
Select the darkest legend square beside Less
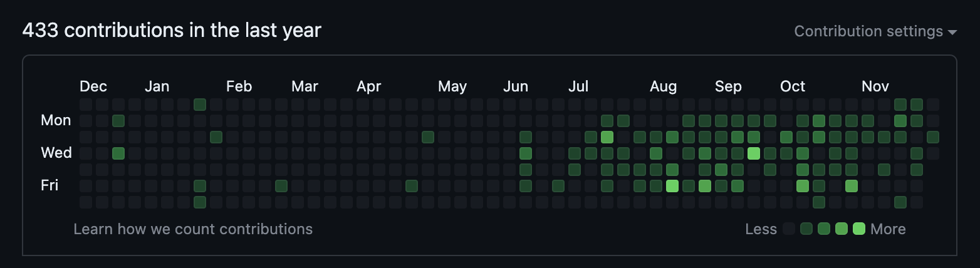[x=789, y=229]
